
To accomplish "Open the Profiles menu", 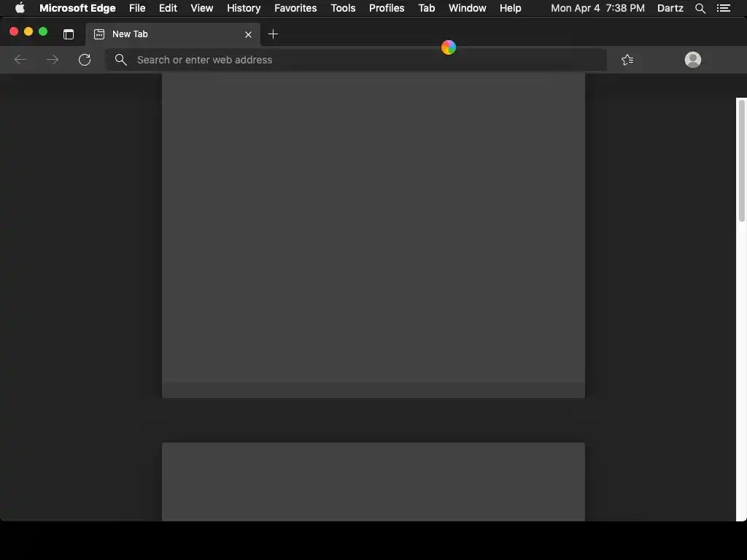I will 387,8.
